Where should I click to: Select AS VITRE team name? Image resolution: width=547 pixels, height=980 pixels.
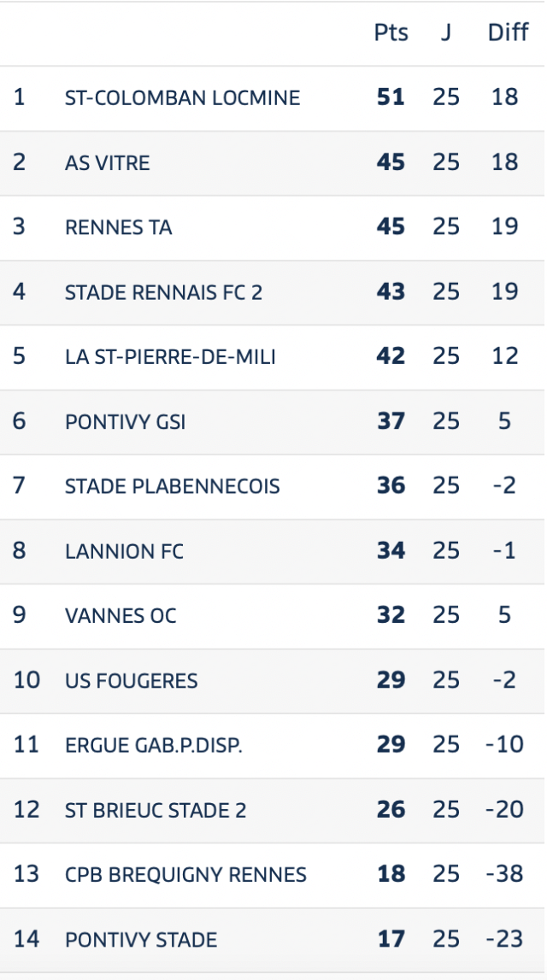tap(108, 162)
